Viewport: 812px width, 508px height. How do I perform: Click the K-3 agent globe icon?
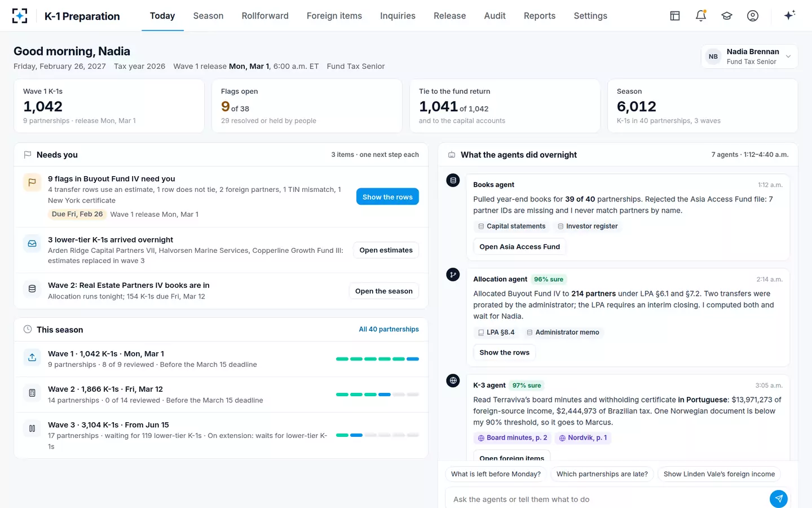pyautogui.click(x=453, y=380)
